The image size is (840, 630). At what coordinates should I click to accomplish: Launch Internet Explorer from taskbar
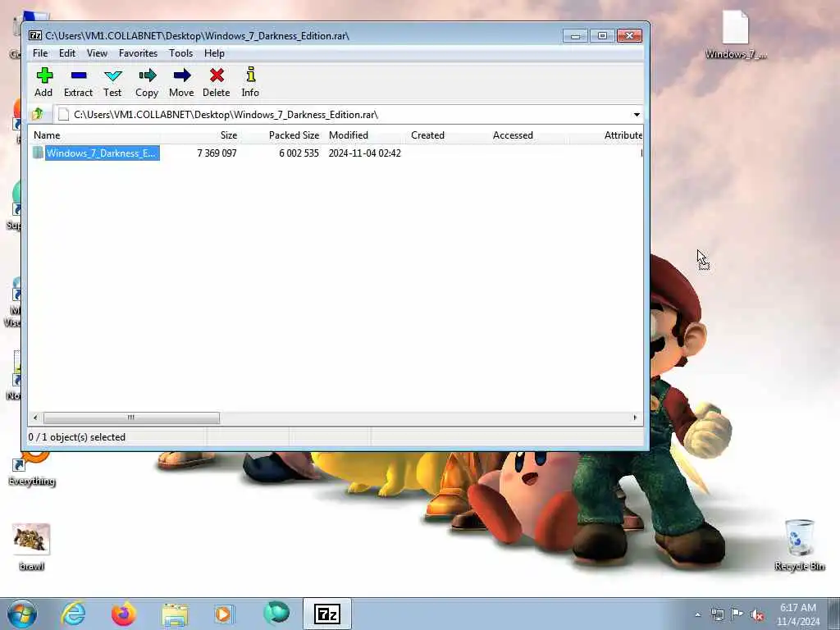click(x=73, y=614)
